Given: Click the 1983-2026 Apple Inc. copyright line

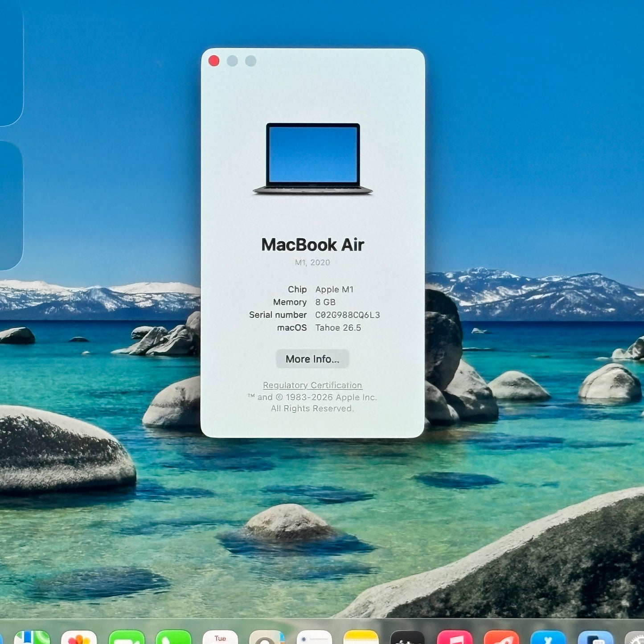Looking at the screenshot, I should [x=312, y=397].
